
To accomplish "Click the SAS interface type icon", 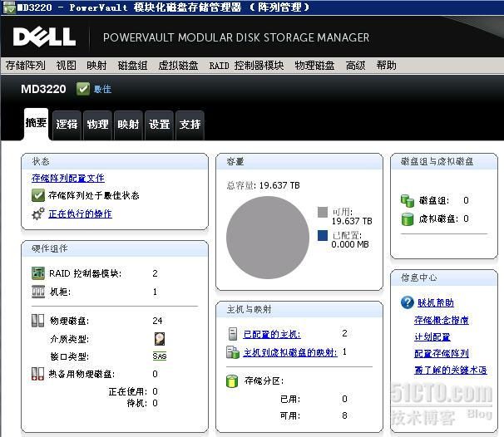I will [160, 356].
